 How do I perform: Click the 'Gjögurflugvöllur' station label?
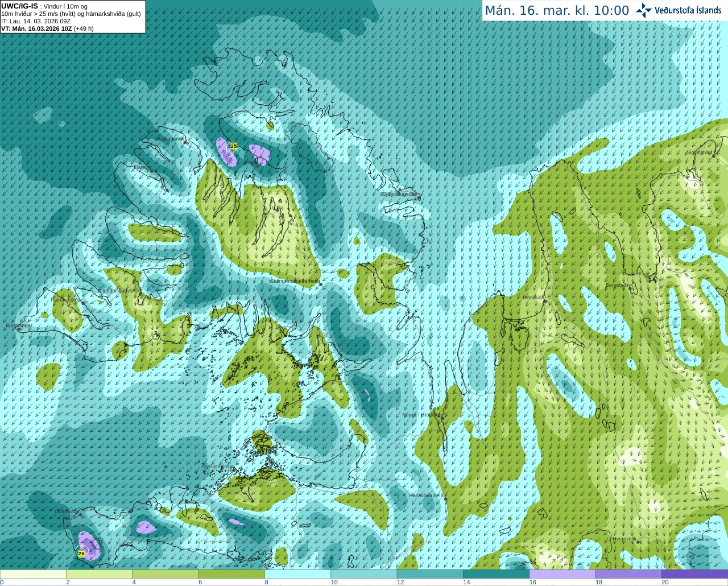pos(400,194)
